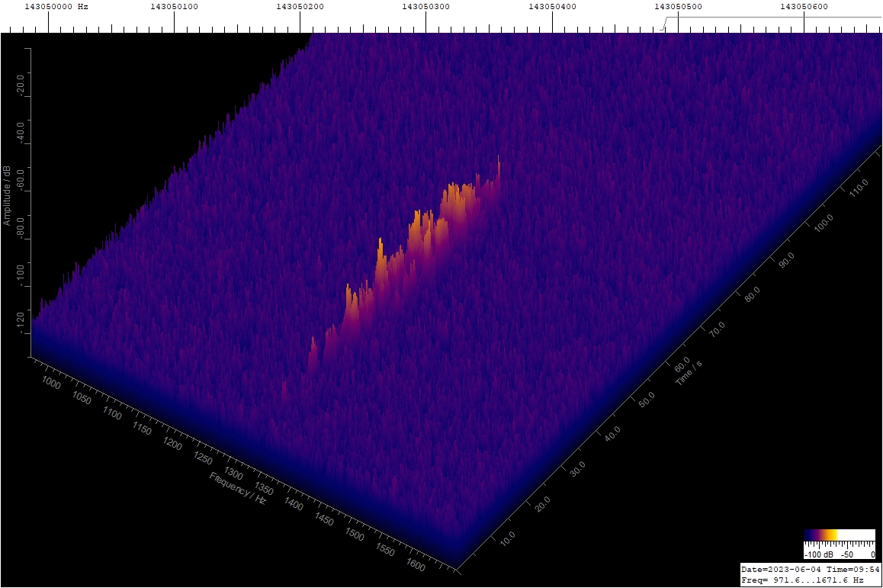Image resolution: width=883 pixels, height=588 pixels.
Task: Click the 10.0 time axis label
Action: 507,539
